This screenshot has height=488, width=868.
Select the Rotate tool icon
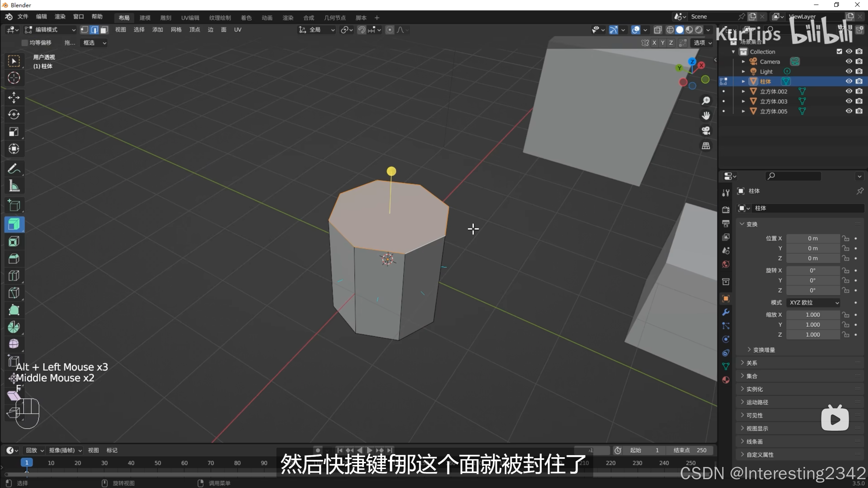click(x=14, y=115)
